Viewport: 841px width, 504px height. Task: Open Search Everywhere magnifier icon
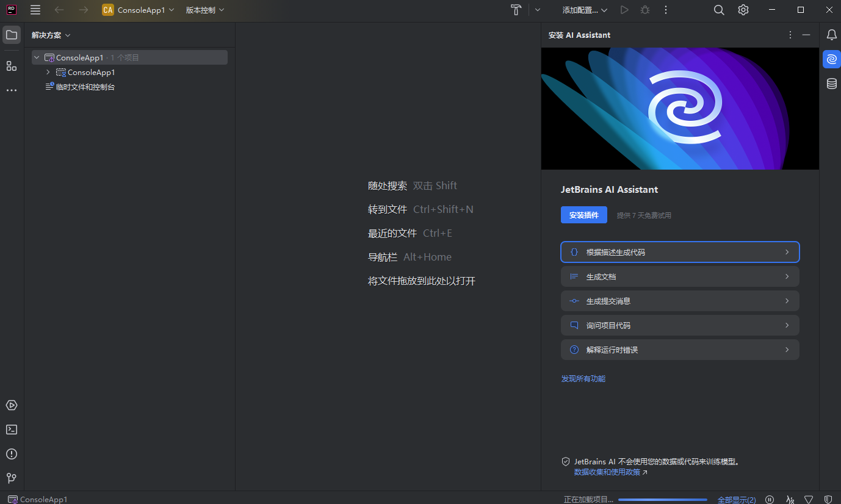719,10
